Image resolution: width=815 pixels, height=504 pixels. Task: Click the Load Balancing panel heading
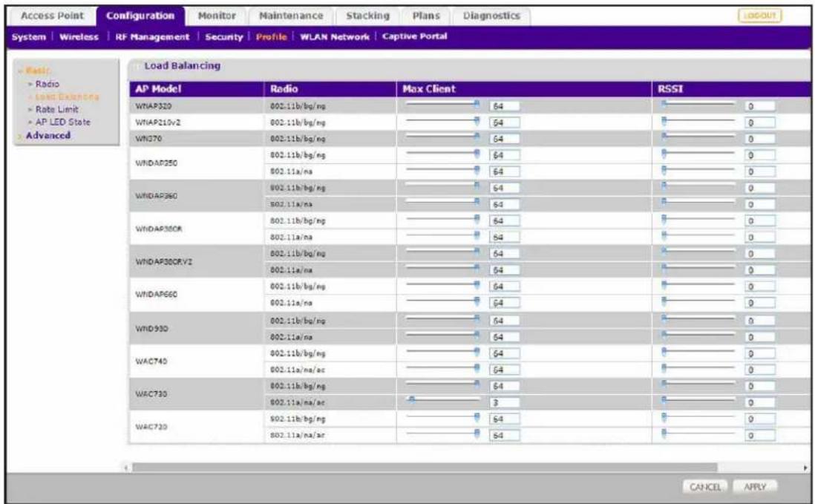183,66
